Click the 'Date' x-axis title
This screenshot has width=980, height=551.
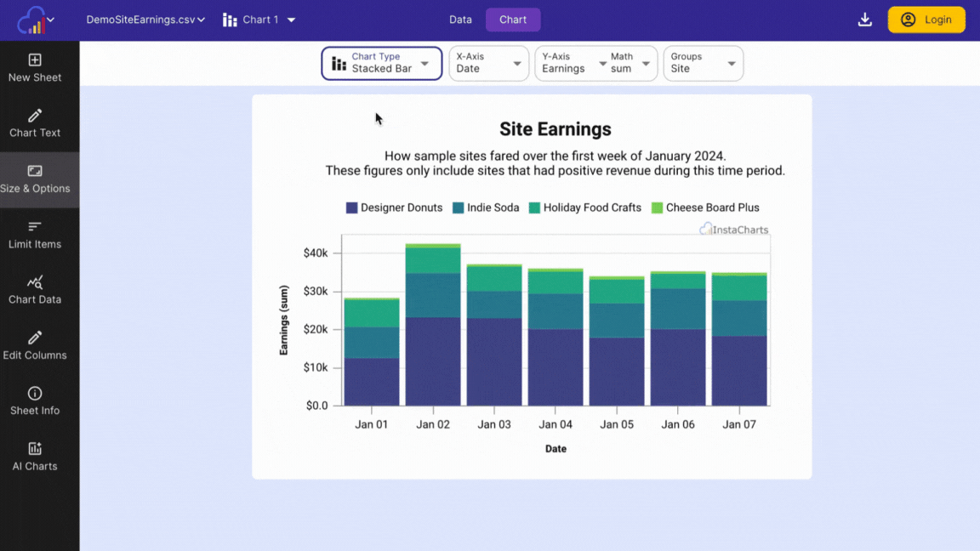click(x=556, y=449)
